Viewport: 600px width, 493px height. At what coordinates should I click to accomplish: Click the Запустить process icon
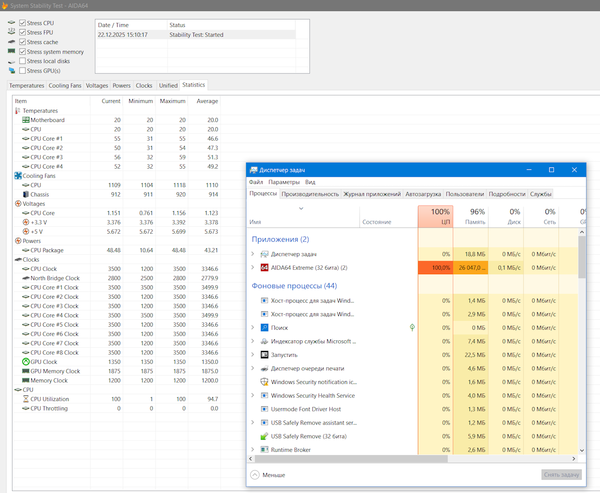point(264,354)
